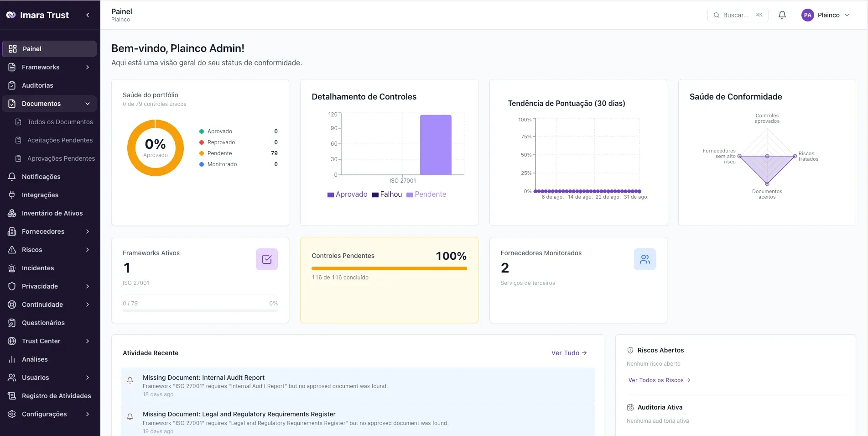The height and width of the screenshot is (436, 868).
Task: Toggle the Aprovado legend in Detalhamento de Controles
Action: [x=348, y=194]
